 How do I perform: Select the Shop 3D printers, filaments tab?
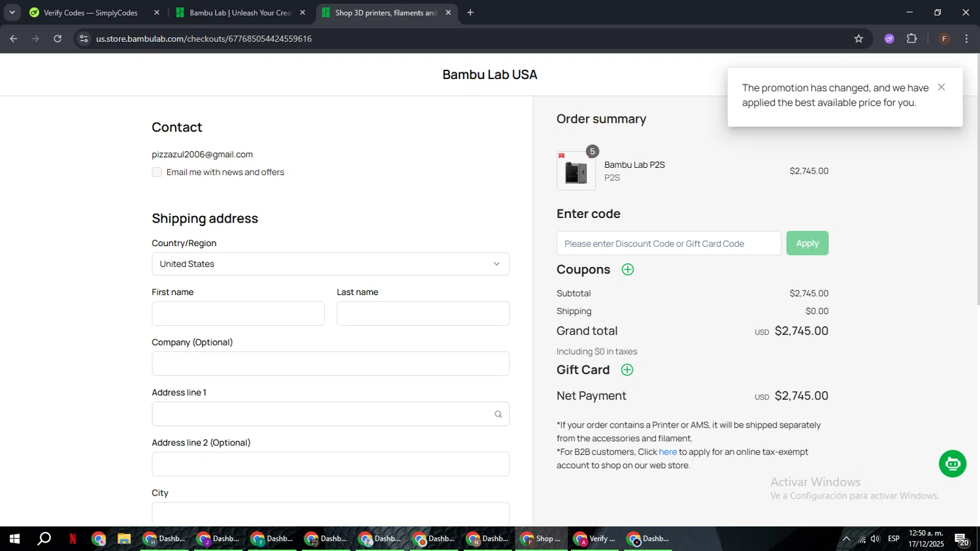pos(385,12)
